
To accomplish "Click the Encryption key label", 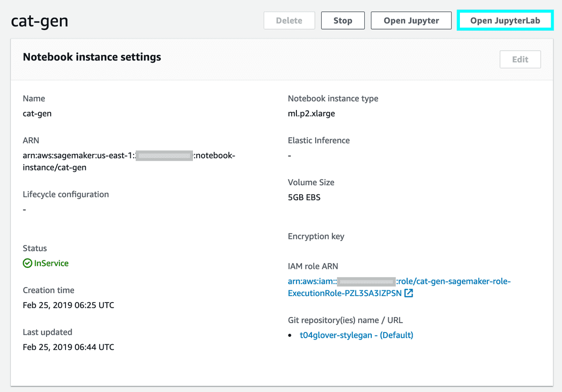I will (x=316, y=237).
